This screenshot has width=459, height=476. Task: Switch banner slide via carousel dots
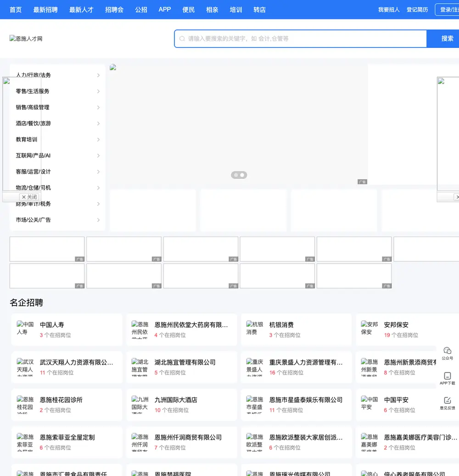239,175
